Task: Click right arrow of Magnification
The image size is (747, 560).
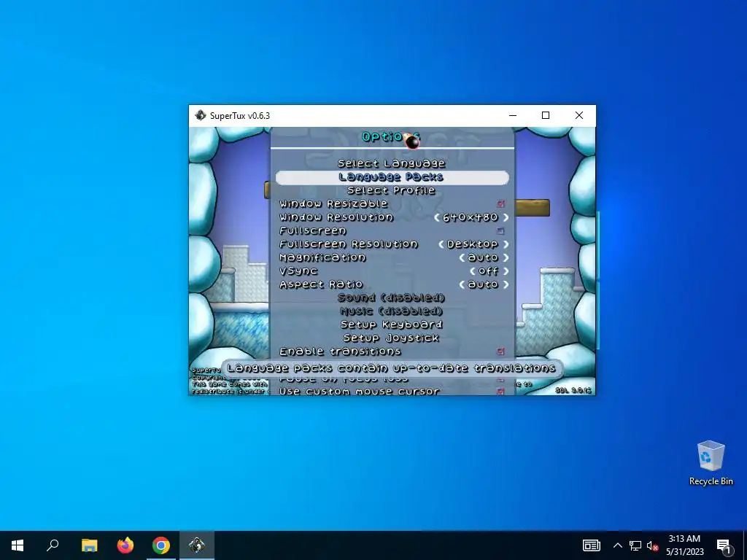Action: pos(506,257)
